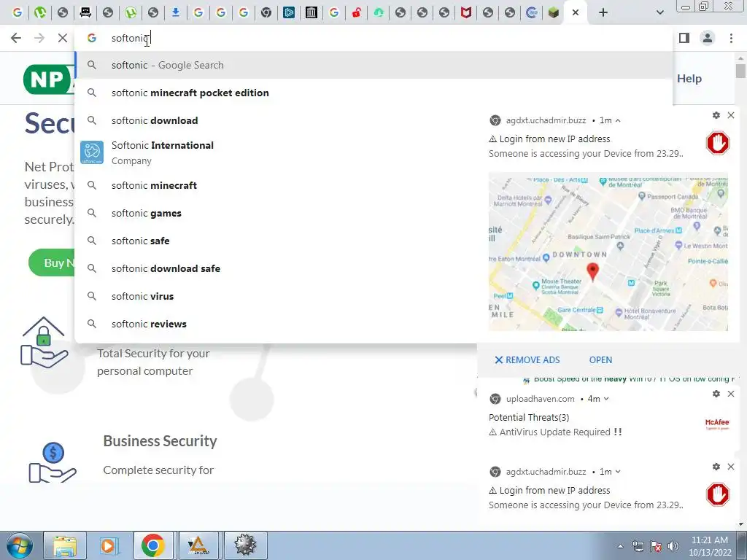The width and height of the screenshot is (747, 560).
Task: Click the dollar-coin hand Business Security icon
Action: [x=53, y=463]
